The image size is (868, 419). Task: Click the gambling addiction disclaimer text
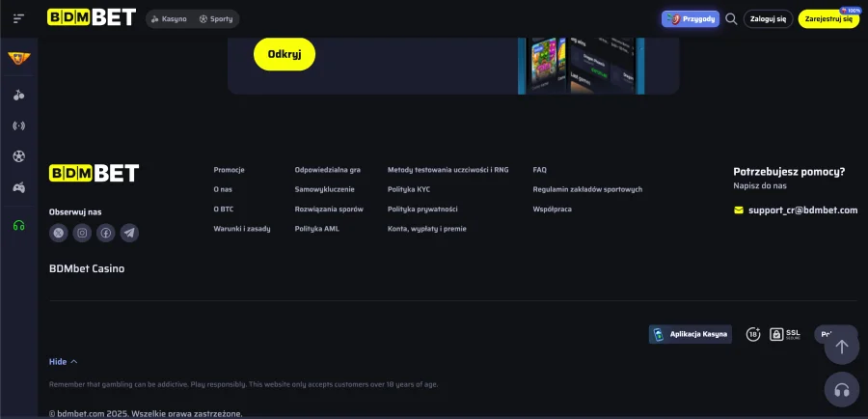coord(244,384)
